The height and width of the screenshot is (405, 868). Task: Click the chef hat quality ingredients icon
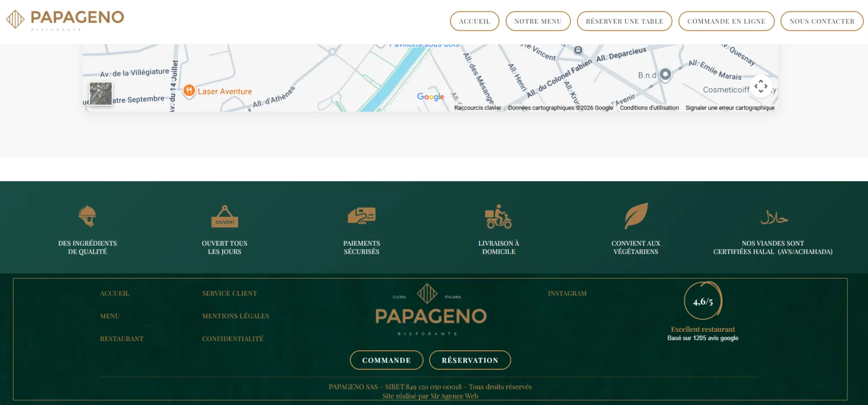click(x=87, y=216)
